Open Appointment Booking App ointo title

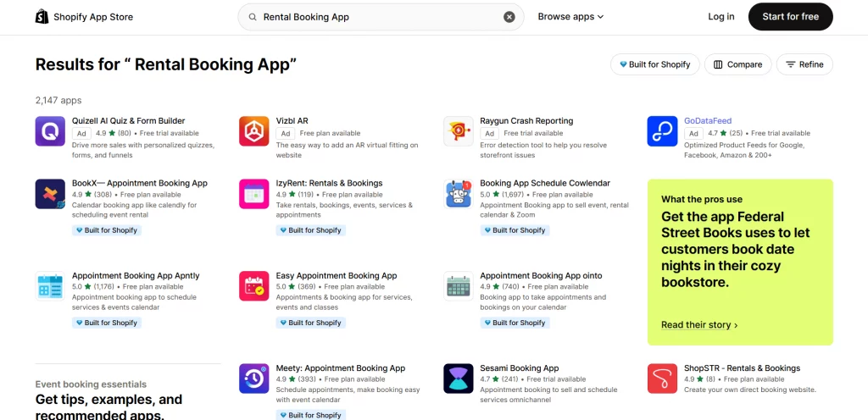(541, 276)
